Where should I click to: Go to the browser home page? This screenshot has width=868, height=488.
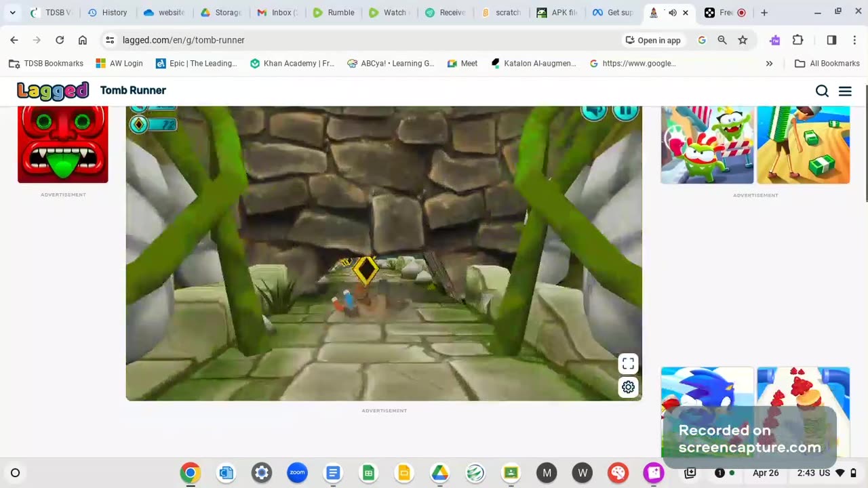(x=83, y=40)
